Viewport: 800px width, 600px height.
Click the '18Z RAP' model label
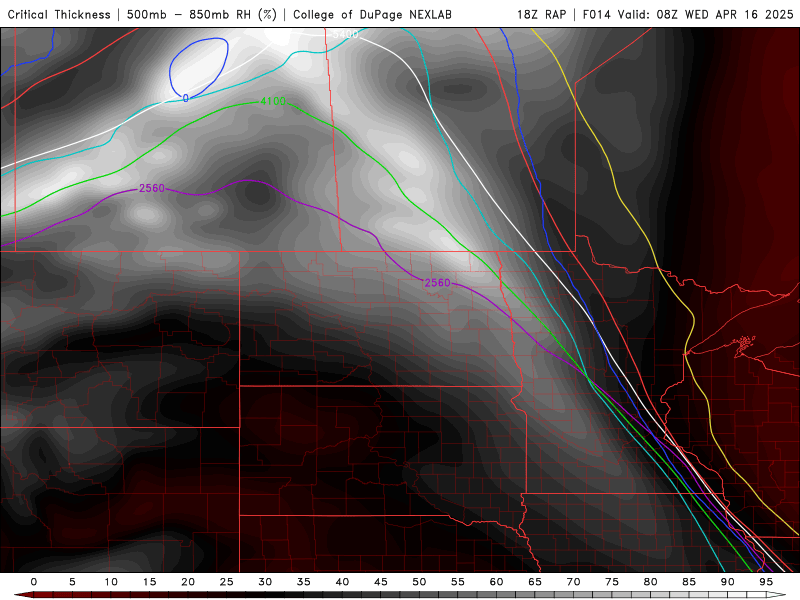[541, 14]
